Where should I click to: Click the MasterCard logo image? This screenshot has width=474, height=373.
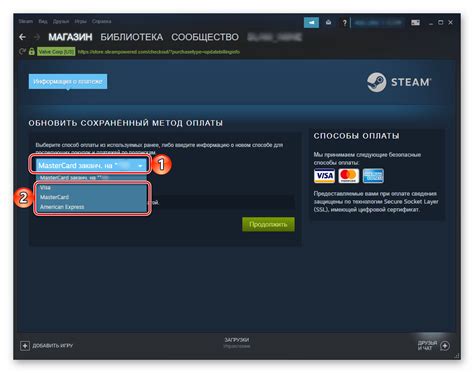349,176
